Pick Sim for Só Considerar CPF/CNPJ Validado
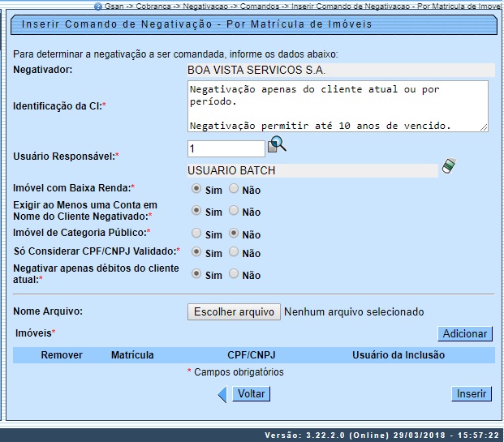The image size is (504, 442). [x=196, y=252]
